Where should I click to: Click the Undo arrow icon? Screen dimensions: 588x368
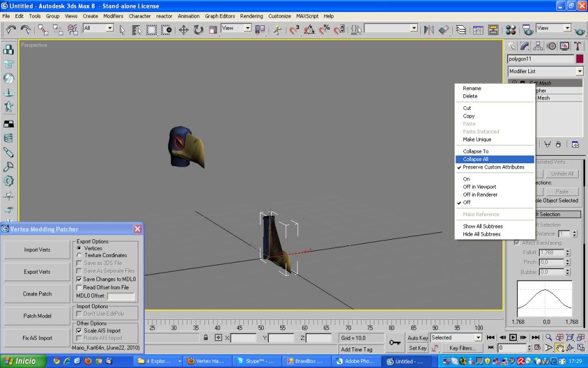click(11, 30)
